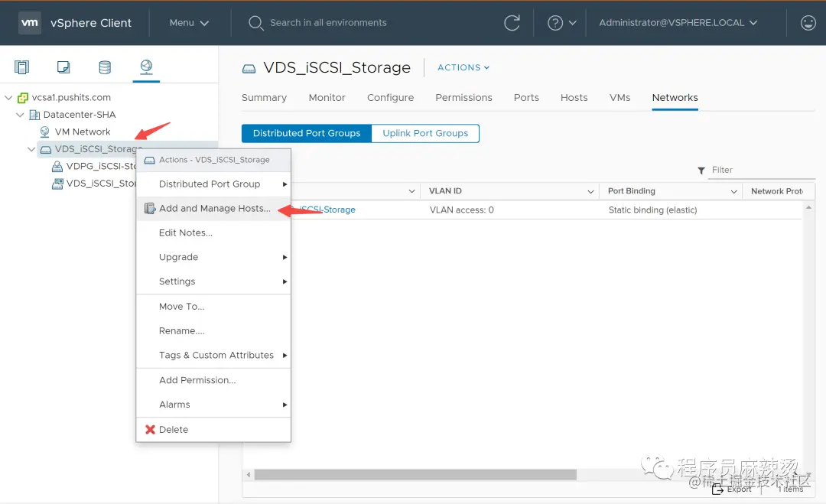Click the search magnifier icon

click(255, 23)
